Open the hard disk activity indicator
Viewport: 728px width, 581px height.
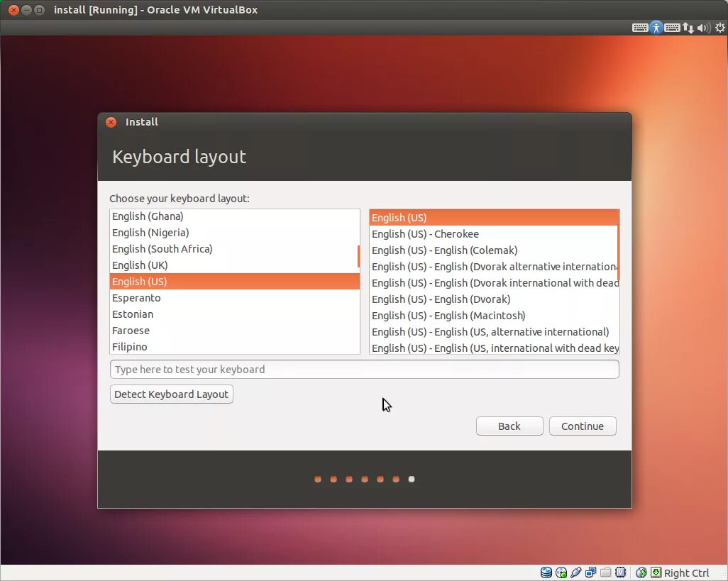click(x=546, y=572)
